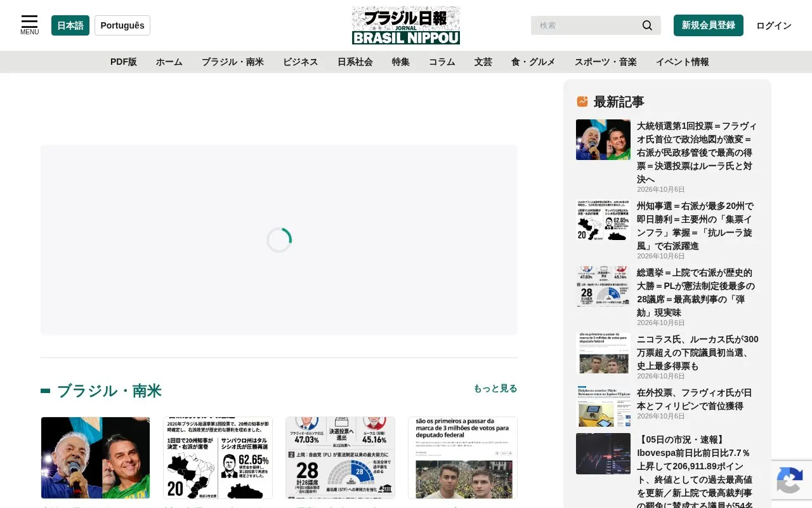Screen dimensions: 812x508
Task: Click sidebar thumbnail of two deputies
Action: (x=603, y=353)
